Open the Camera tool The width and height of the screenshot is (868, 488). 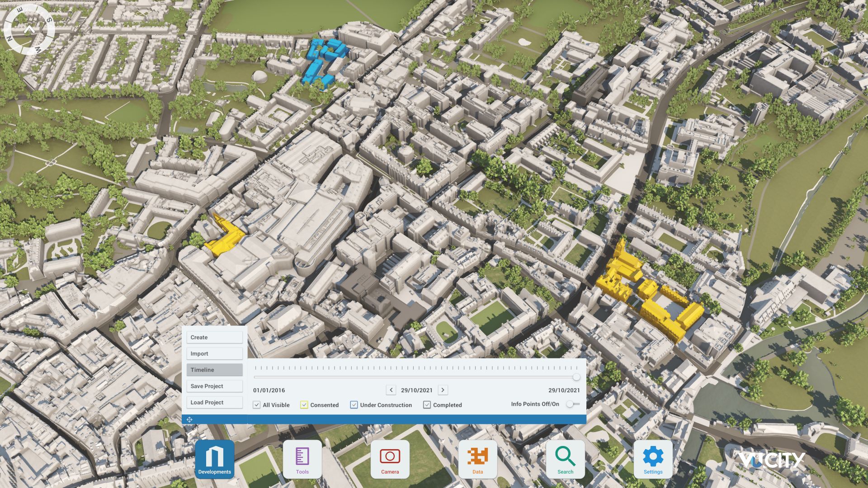pos(390,459)
